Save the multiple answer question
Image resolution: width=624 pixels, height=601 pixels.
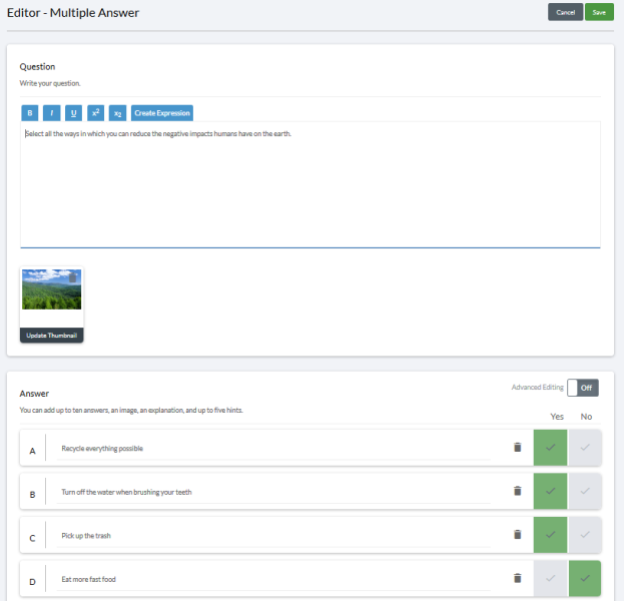[x=599, y=12]
